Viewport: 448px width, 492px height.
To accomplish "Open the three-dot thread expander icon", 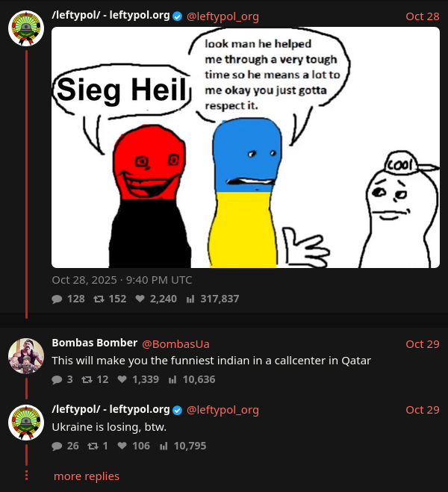I will 26,476.
